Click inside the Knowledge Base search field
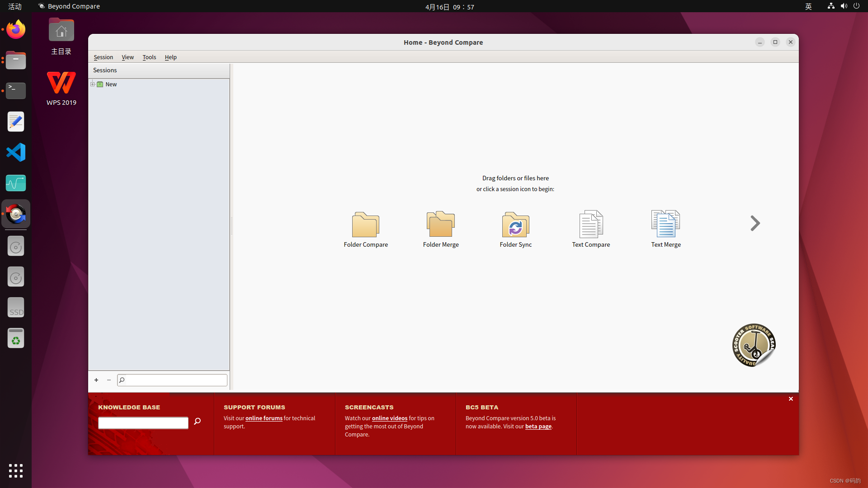868x488 pixels. click(143, 422)
